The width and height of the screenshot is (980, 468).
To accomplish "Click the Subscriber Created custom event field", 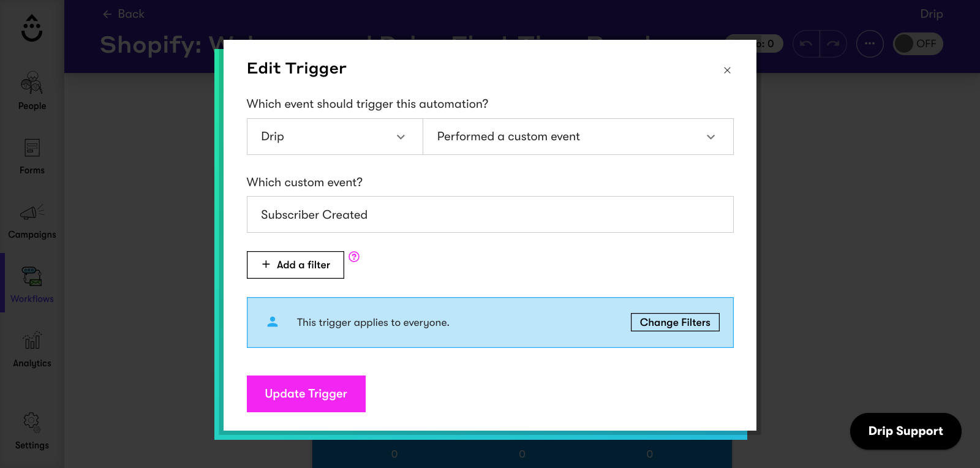I will click(490, 214).
